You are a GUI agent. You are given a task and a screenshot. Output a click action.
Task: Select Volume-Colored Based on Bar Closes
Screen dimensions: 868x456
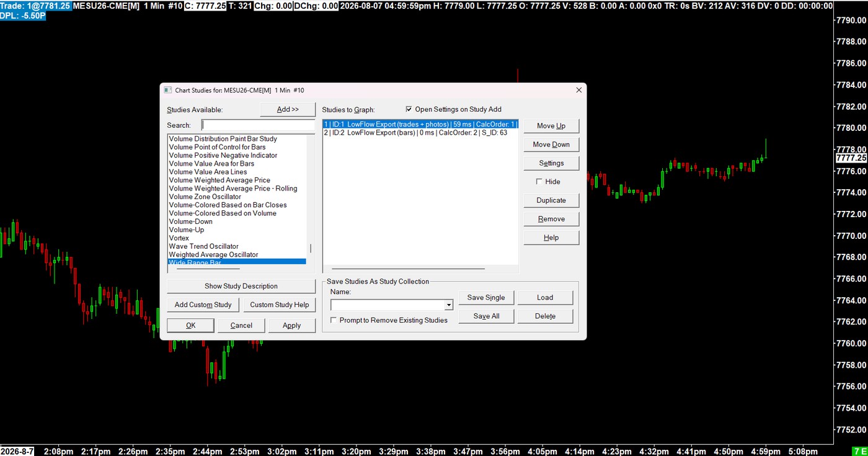[x=237, y=205]
